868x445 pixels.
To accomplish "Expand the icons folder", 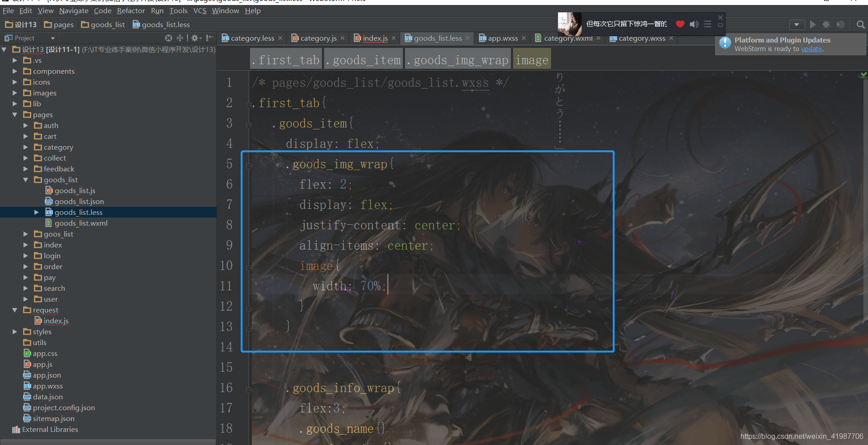I will coord(15,82).
